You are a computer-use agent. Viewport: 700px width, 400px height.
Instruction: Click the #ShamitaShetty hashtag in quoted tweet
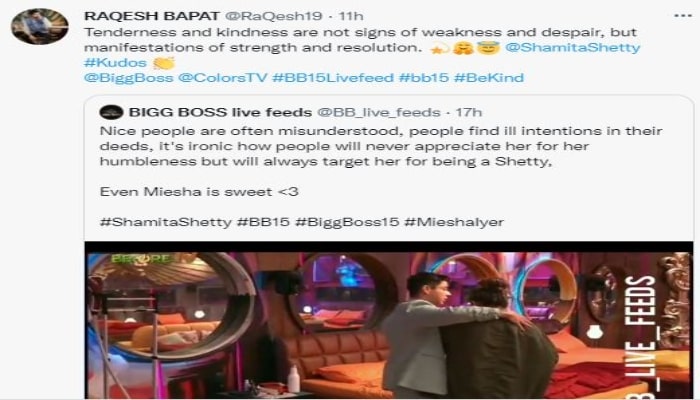pyautogui.click(x=166, y=222)
